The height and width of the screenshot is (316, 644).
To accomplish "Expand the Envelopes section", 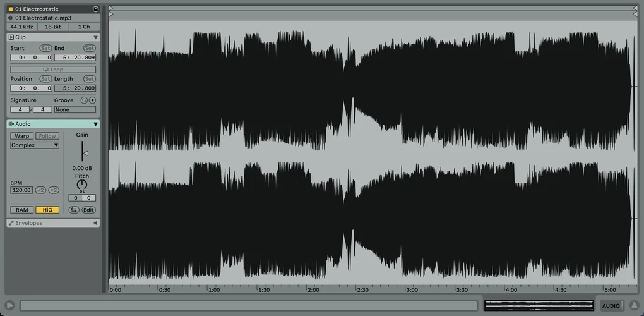I will [x=95, y=223].
